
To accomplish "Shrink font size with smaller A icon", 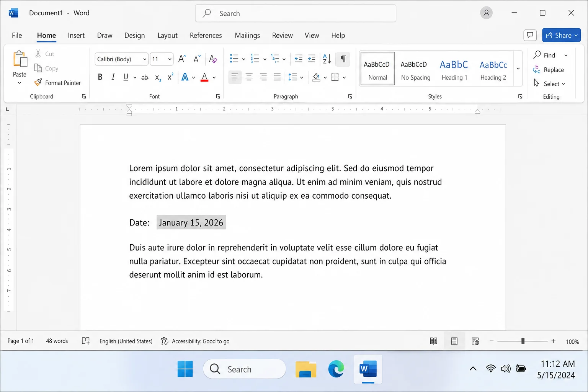I will pyautogui.click(x=197, y=59).
